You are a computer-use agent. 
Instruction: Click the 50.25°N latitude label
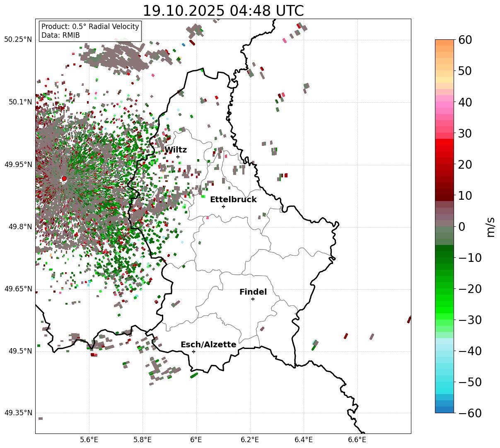pos(18,40)
